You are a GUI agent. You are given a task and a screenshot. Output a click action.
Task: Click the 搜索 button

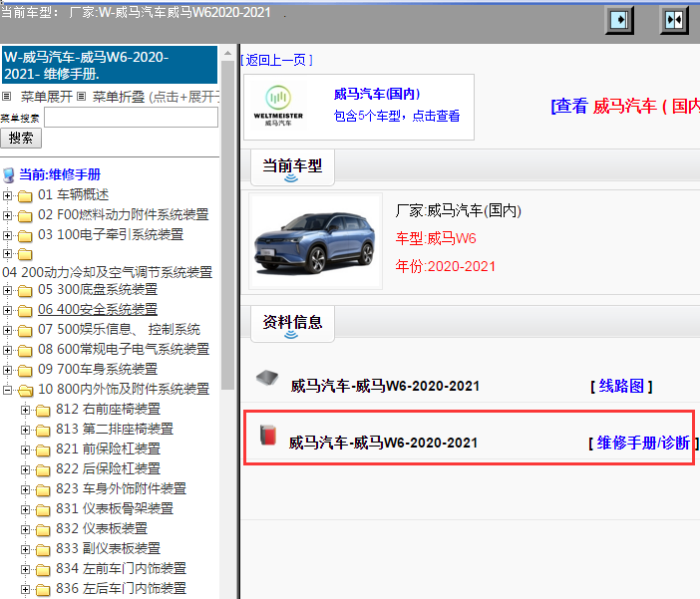(x=21, y=138)
